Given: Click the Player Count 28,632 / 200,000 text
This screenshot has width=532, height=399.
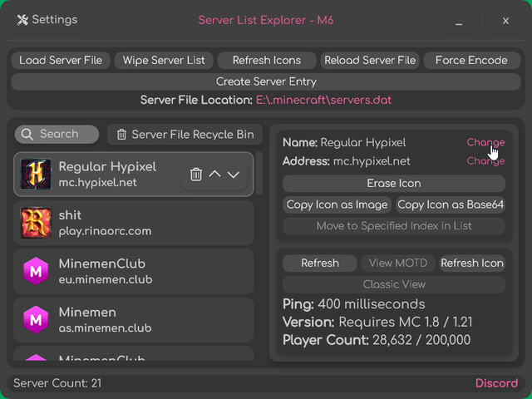Looking at the screenshot, I should (377, 340).
